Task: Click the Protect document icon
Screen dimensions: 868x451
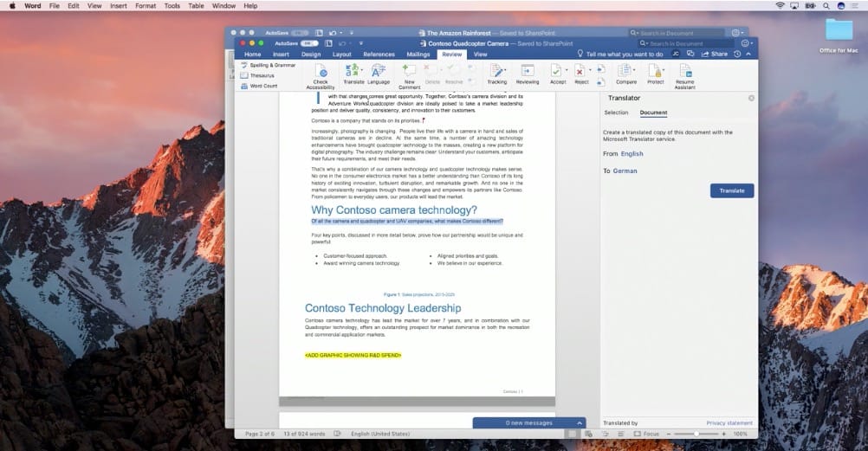Action: tap(654, 70)
